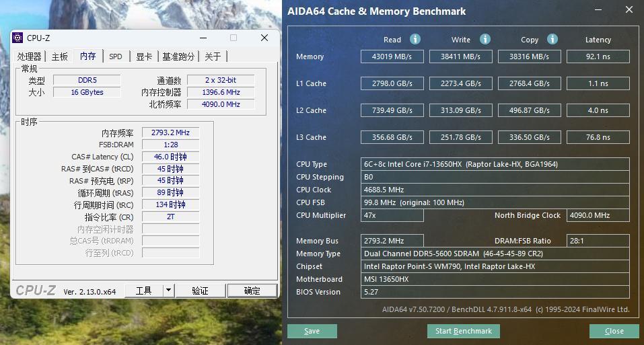This screenshot has height=345, width=644.
Task: Click the Memory Read 43019 MB/s field
Action: pos(392,56)
